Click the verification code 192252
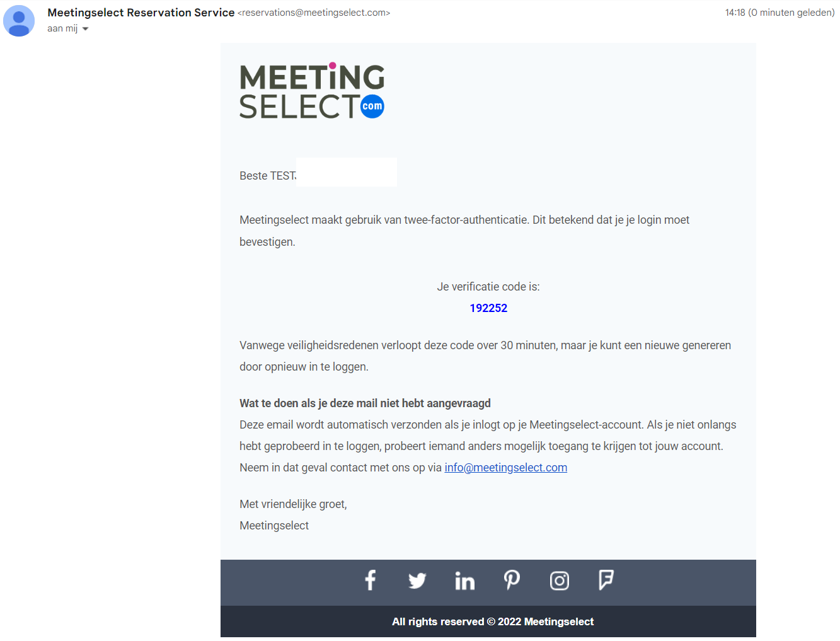 pyautogui.click(x=488, y=308)
